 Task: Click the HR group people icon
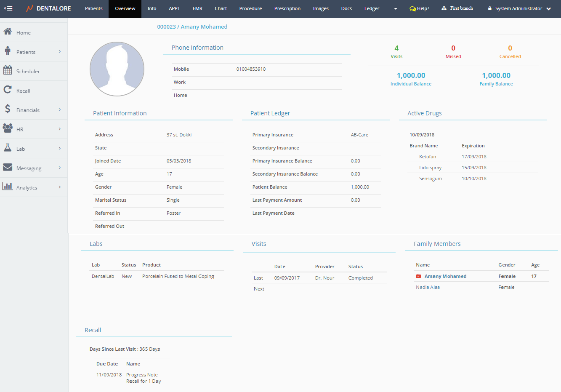(8, 128)
